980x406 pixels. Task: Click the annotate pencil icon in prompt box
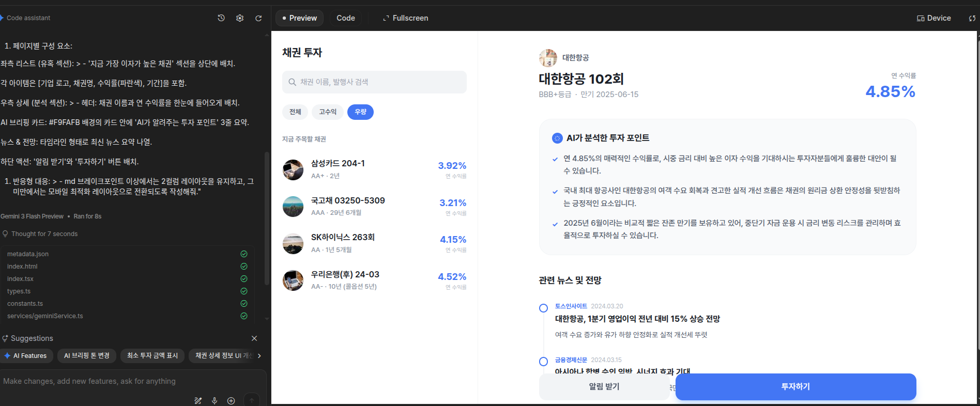tap(198, 401)
